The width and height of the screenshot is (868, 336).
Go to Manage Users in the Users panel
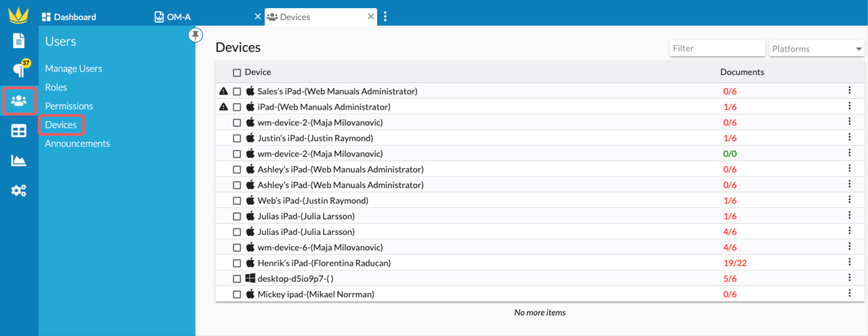pyautogui.click(x=73, y=68)
